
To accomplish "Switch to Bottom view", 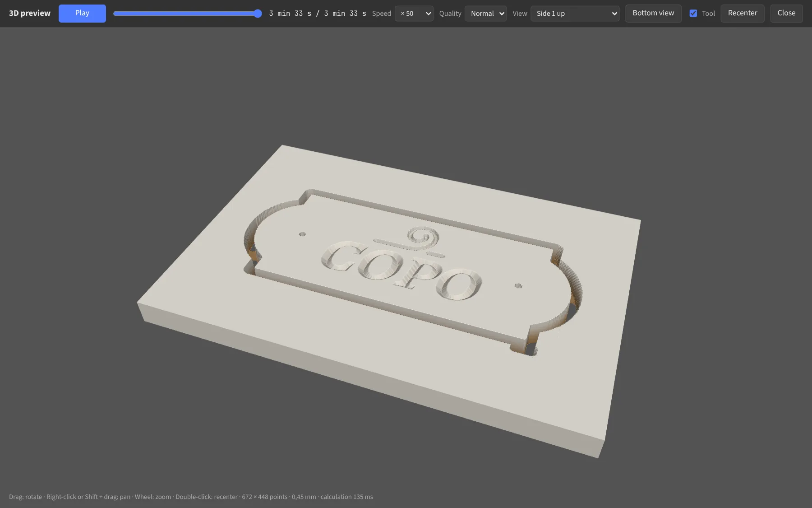I will 653,13.
